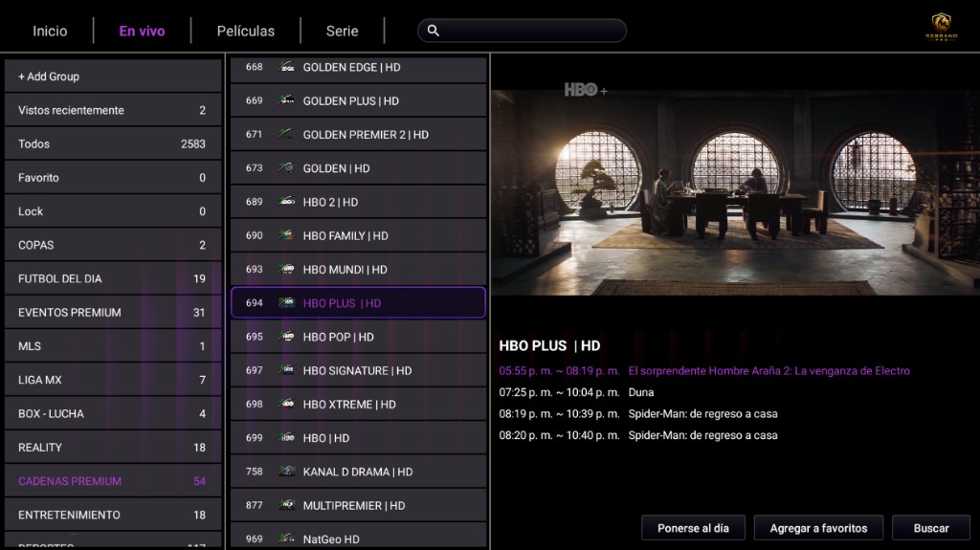
Task: Select EVENTOS PREMIUM group
Action: [x=113, y=313]
